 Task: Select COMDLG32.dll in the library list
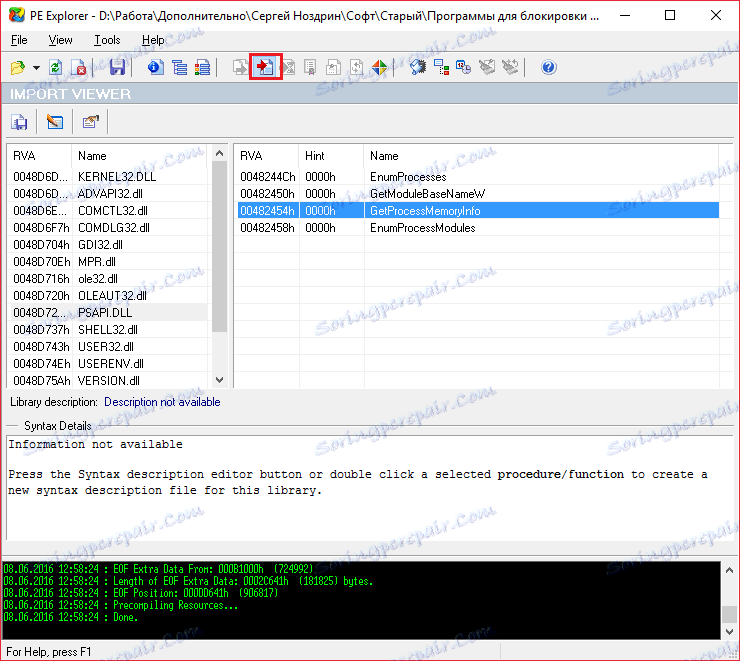coord(108,227)
